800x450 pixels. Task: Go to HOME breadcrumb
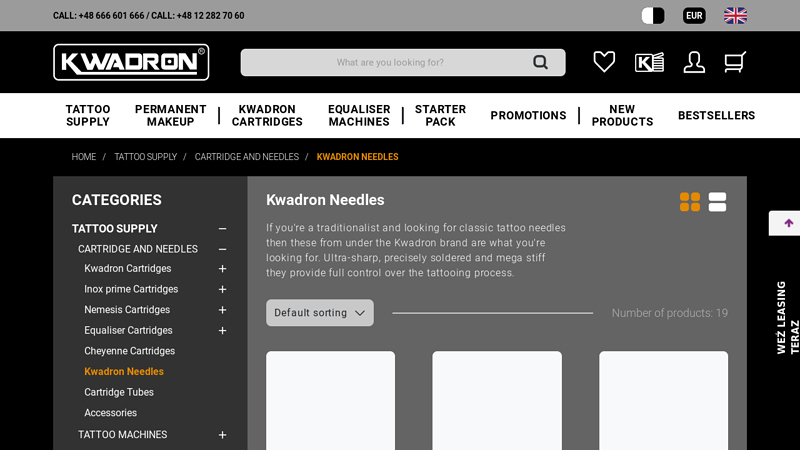pos(84,157)
